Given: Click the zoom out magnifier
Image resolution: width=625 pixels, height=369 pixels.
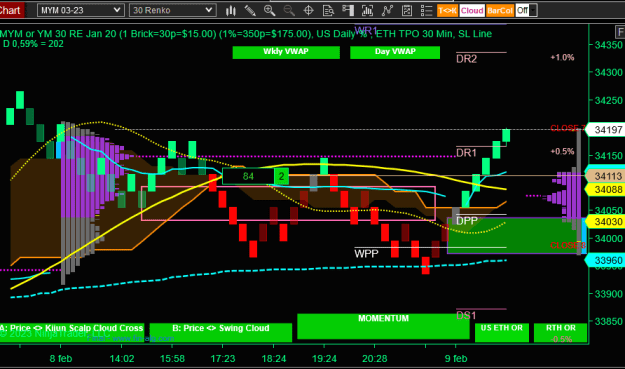Looking at the screenshot, I should [x=289, y=11].
